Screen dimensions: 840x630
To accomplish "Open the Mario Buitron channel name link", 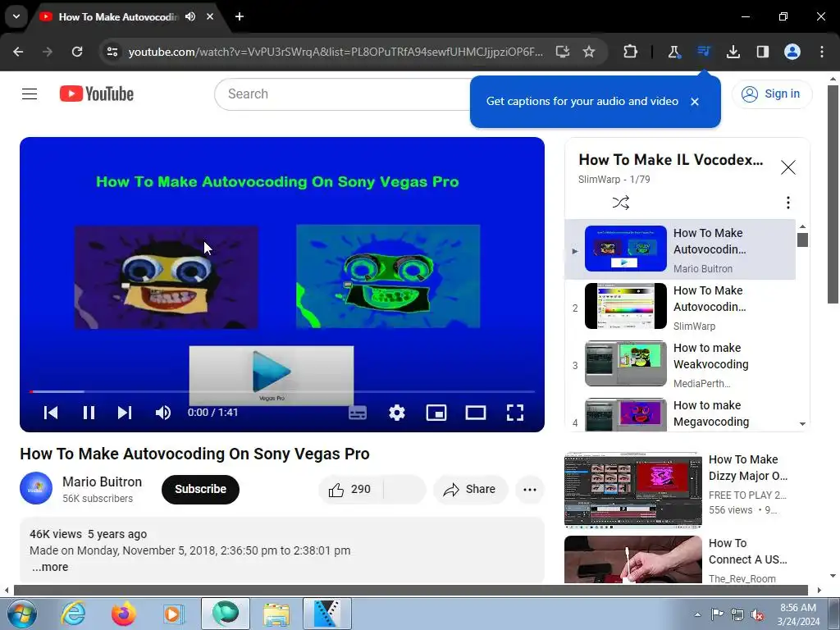I will (x=102, y=482).
